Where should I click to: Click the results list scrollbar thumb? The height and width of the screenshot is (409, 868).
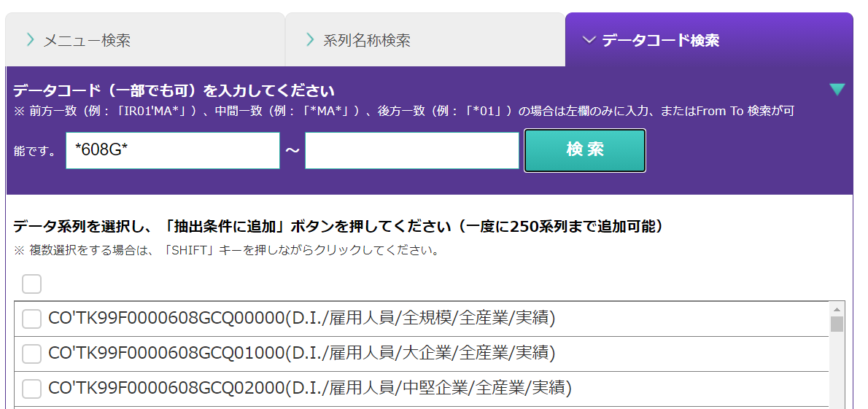tap(837, 324)
